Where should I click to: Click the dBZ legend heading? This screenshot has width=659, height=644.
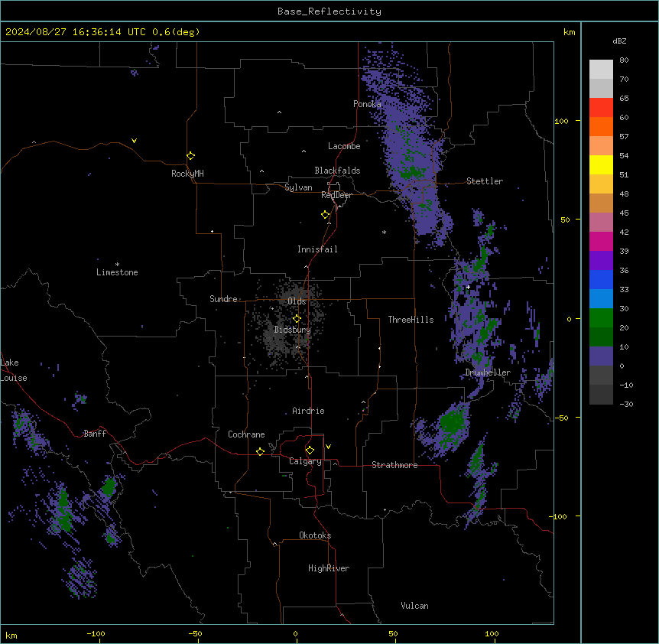[619, 41]
